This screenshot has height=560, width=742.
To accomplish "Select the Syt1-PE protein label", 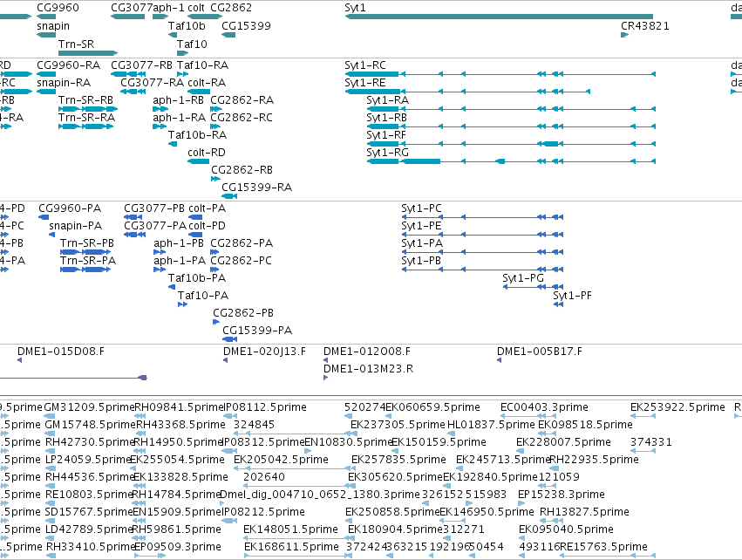I will (x=421, y=226).
